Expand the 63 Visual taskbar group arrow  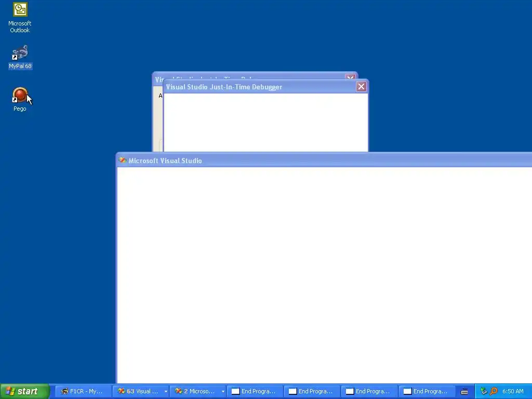pos(166,392)
